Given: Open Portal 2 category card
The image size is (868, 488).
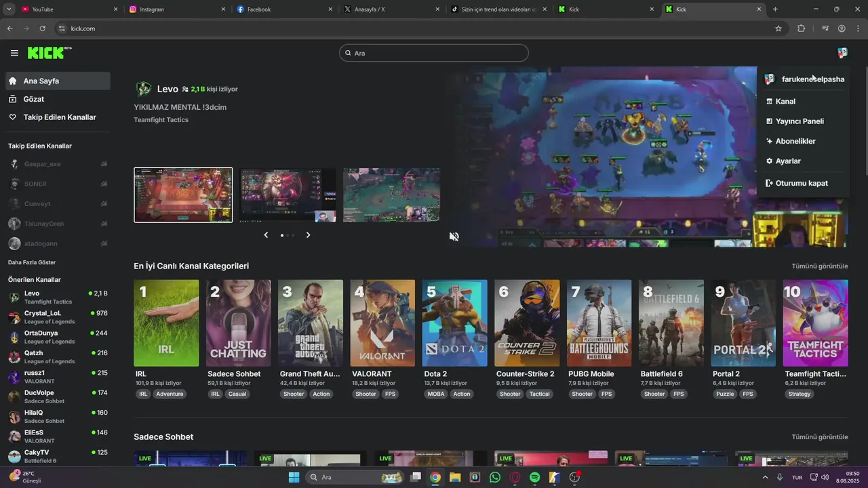Looking at the screenshot, I should pos(743,323).
